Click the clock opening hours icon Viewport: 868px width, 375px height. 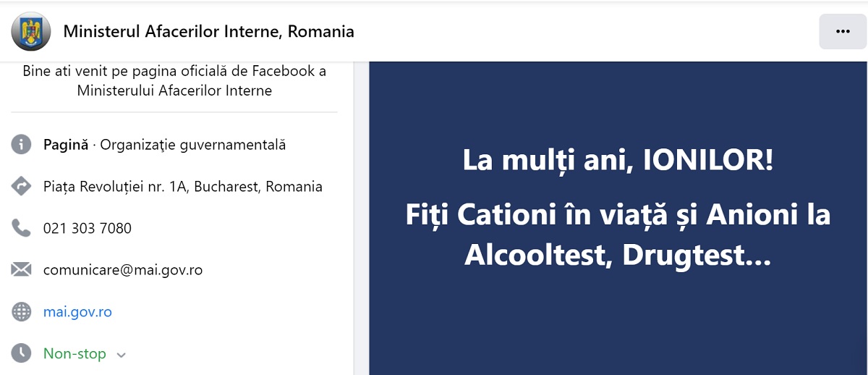22,353
